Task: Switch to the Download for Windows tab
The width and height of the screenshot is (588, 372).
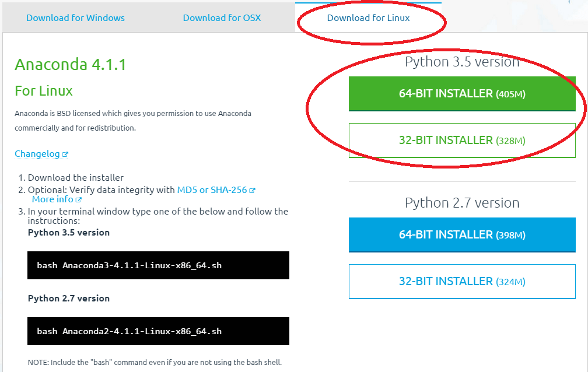Action: tap(75, 18)
